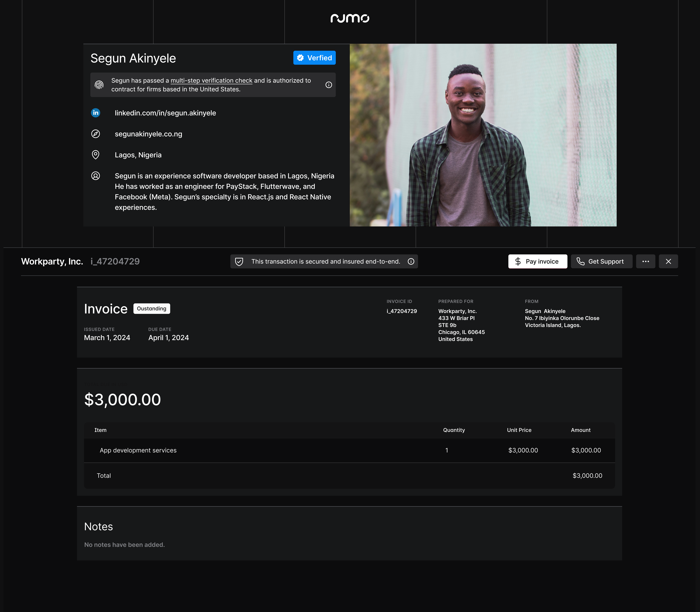Click the No notes have been added text
The height and width of the screenshot is (612, 700).
(x=124, y=545)
